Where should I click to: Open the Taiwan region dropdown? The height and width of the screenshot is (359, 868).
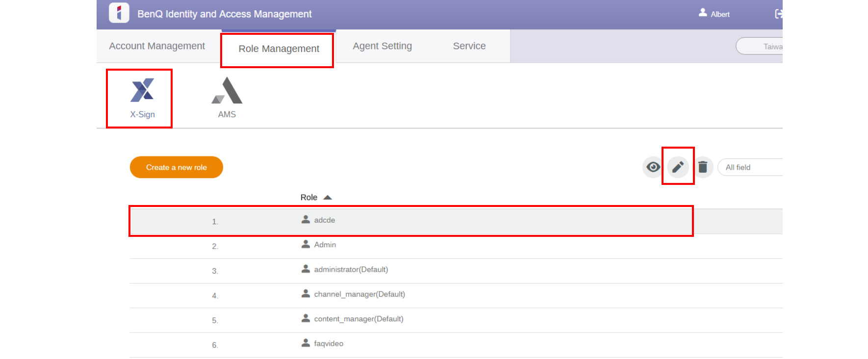click(760, 46)
